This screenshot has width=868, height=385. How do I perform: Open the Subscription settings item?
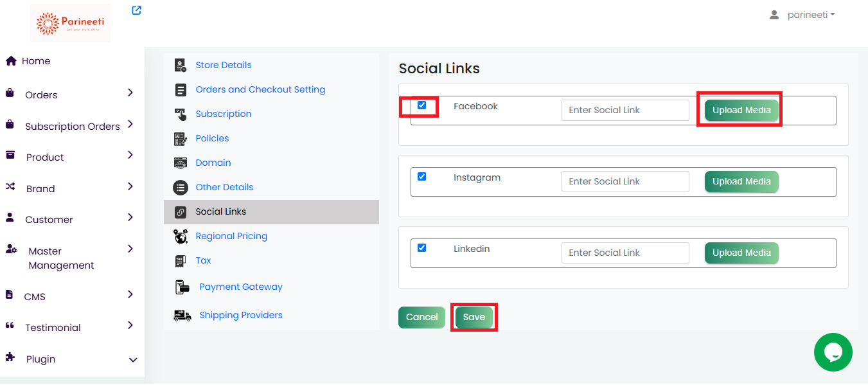224,114
